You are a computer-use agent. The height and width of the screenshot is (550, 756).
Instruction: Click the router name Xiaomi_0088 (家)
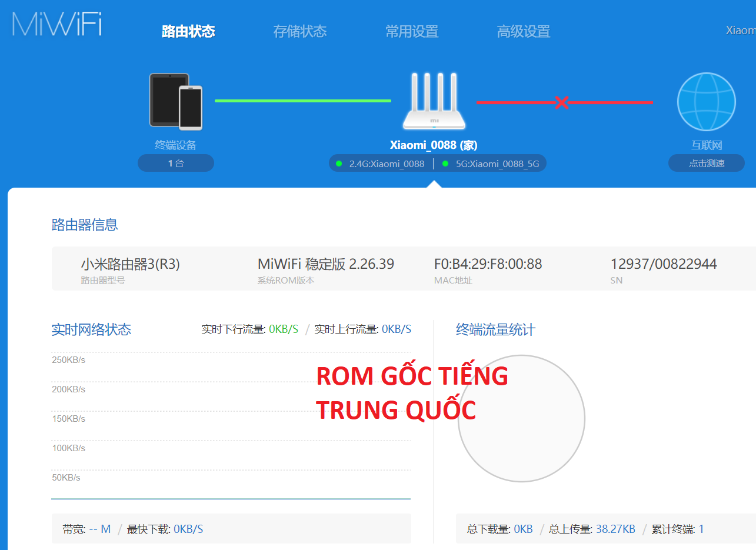(x=434, y=145)
